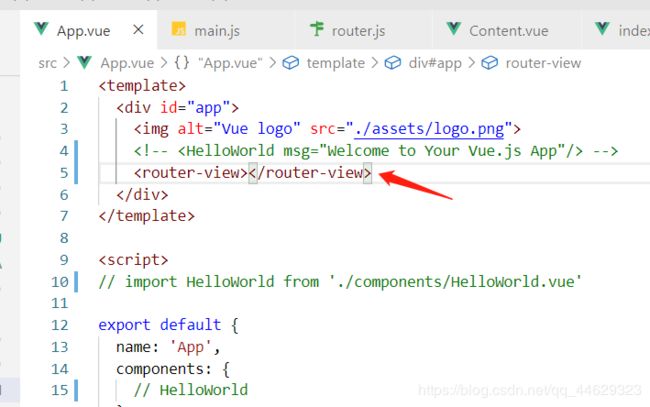
Task: Click the export default line
Action: coord(168,325)
